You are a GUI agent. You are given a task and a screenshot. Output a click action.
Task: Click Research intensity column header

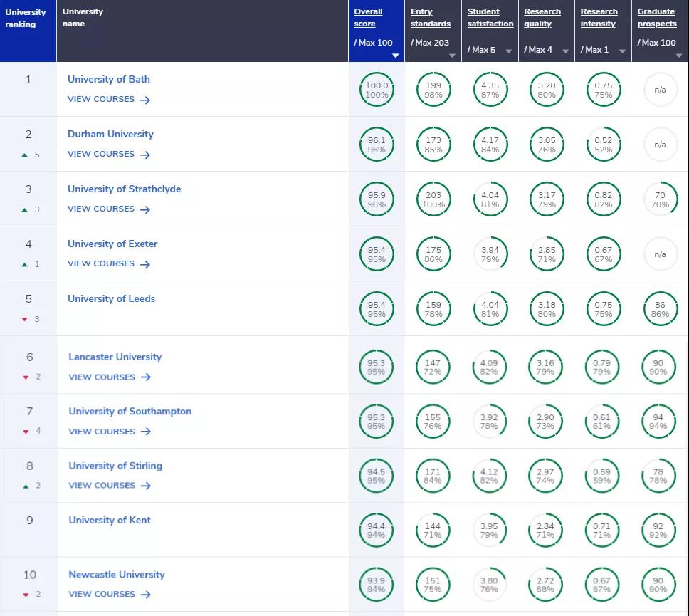tap(598, 18)
